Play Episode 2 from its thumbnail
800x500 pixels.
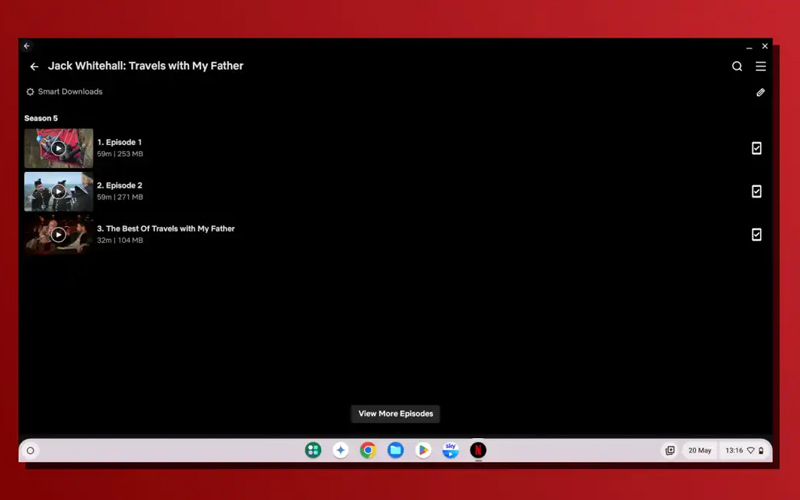[x=59, y=191]
